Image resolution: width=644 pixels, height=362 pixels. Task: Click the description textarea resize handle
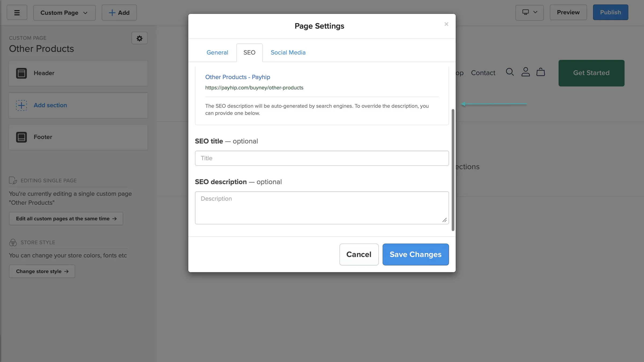pyautogui.click(x=444, y=220)
